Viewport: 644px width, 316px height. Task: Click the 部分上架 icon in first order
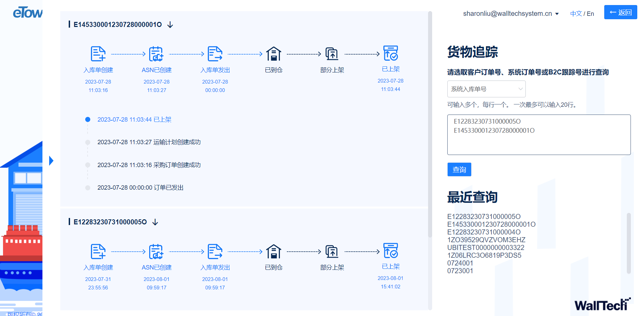point(332,54)
